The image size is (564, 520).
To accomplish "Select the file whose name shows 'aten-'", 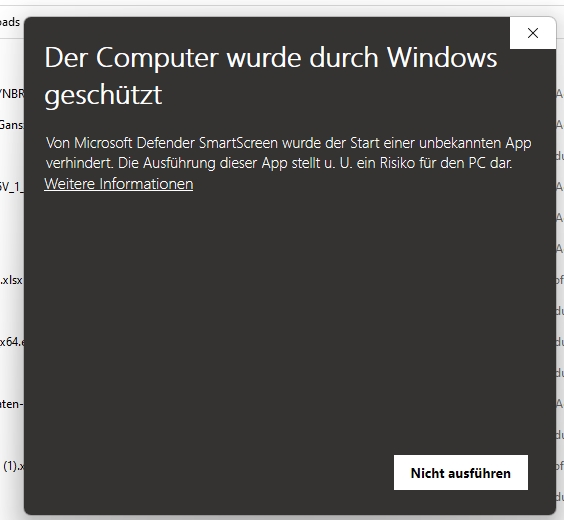I will coord(12,404).
